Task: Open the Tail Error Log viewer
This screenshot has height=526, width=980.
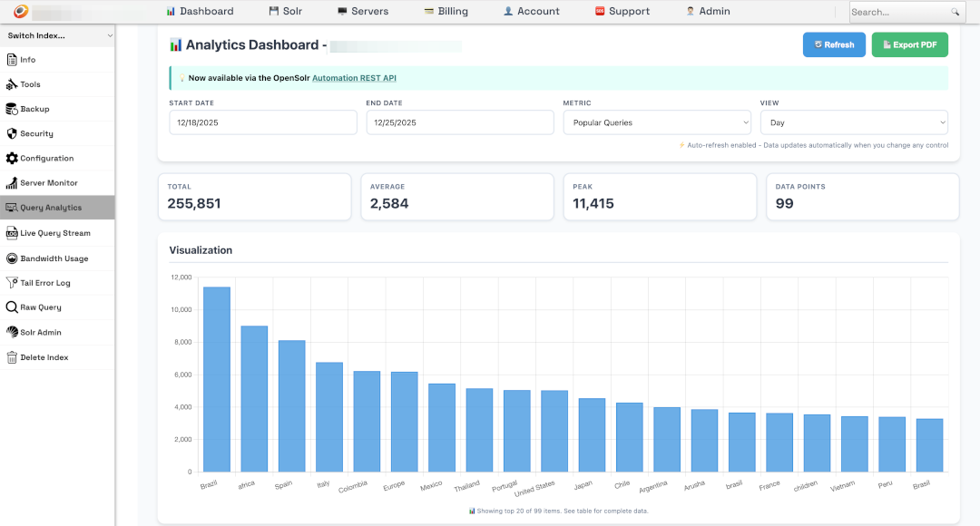Action: (46, 282)
